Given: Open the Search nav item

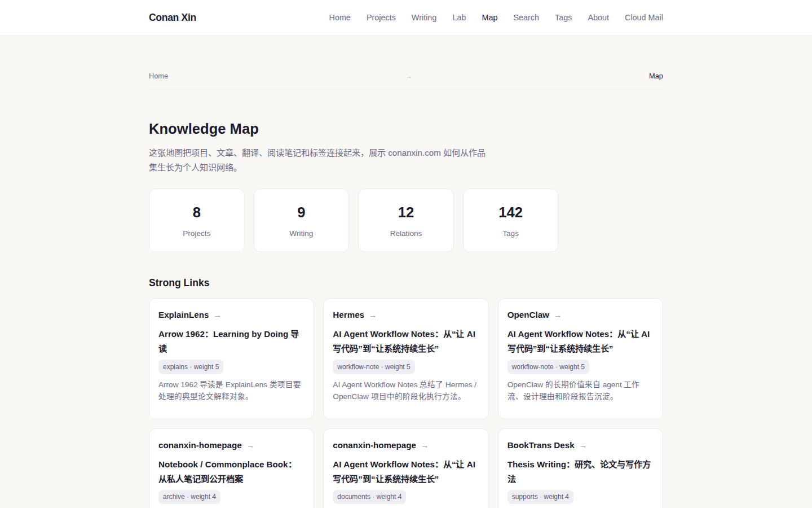Looking at the screenshot, I should 526,17.
